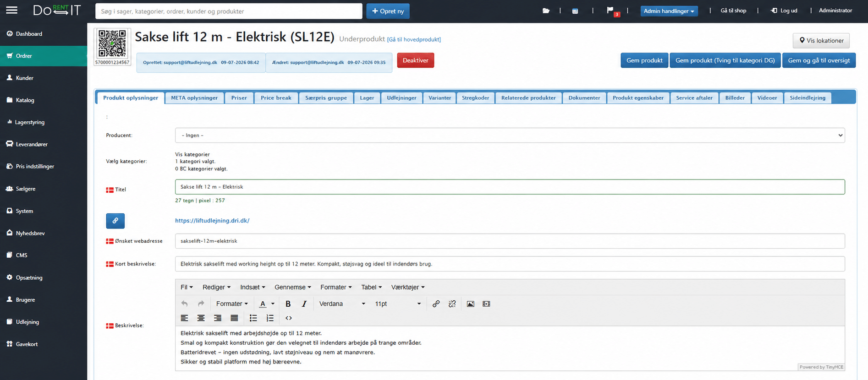Click Log ud in top bar
This screenshot has height=380, width=868.
pyautogui.click(x=784, y=11)
